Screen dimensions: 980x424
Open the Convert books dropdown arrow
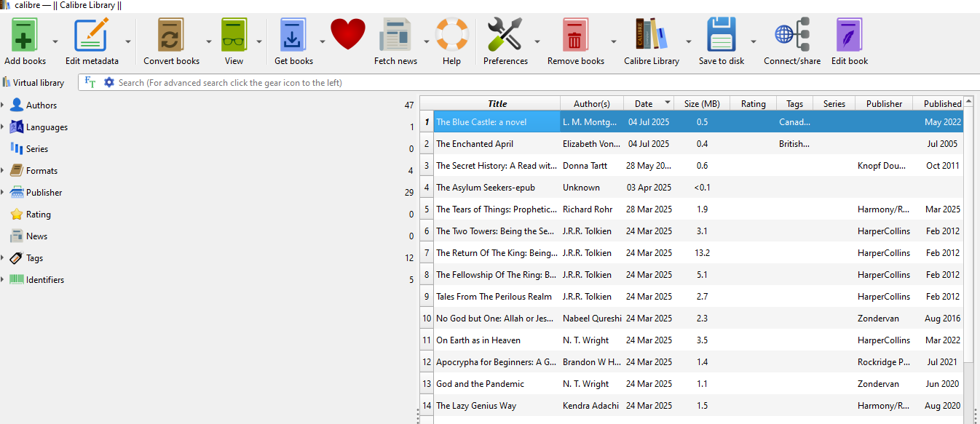pos(208,41)
